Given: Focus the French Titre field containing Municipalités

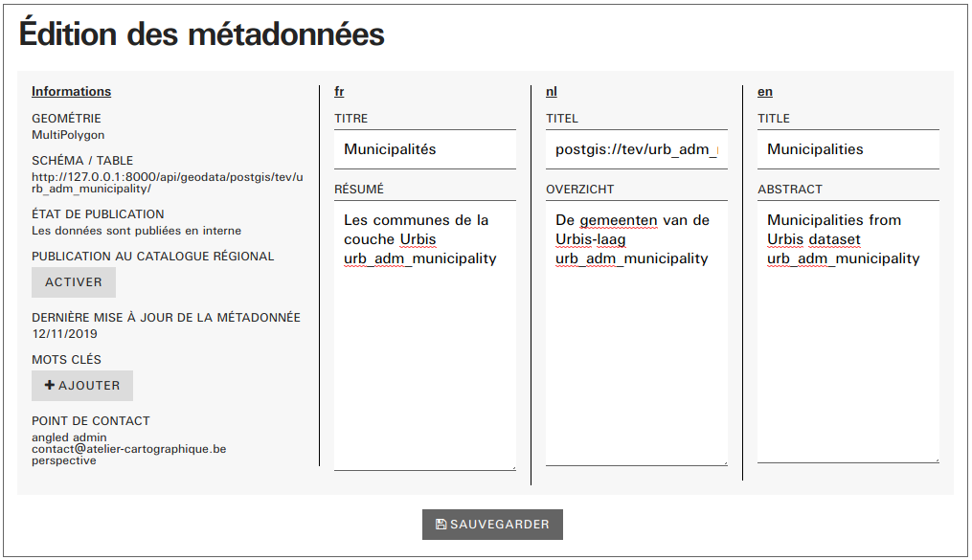Looking at the screenshot, I should click(424, 149).
